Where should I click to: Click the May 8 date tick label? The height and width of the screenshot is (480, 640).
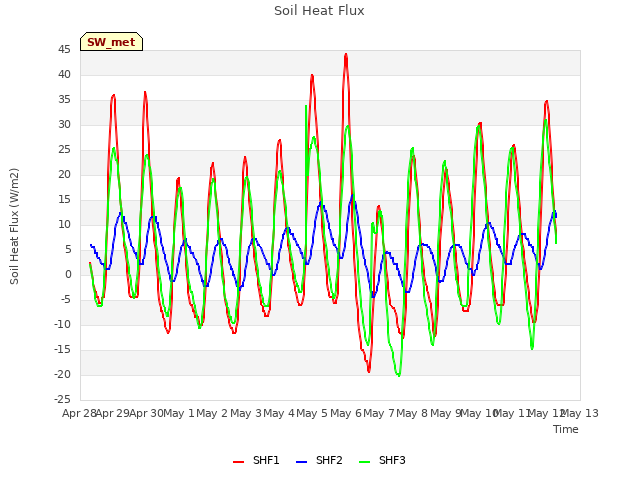pos(412,413)
